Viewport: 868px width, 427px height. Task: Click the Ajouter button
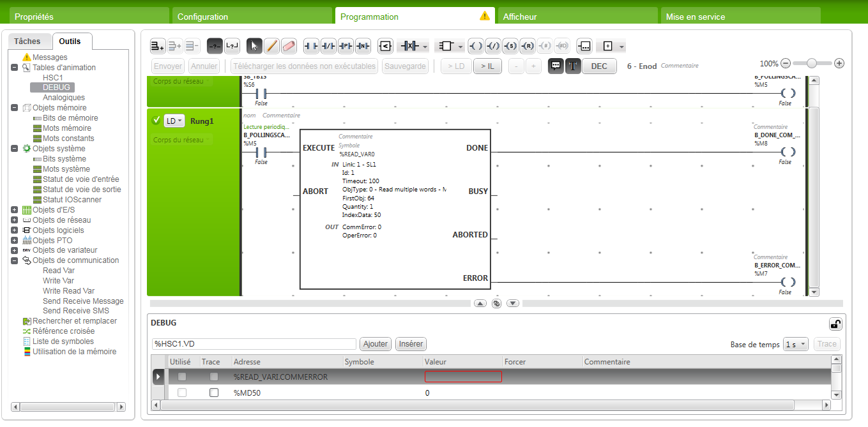click(375, 344)
